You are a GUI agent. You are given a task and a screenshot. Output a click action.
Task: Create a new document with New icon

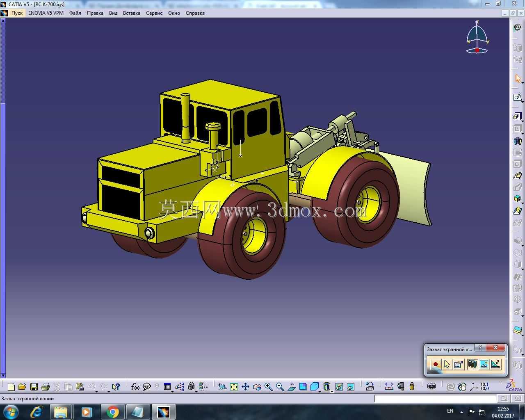(x=11, y=386)
